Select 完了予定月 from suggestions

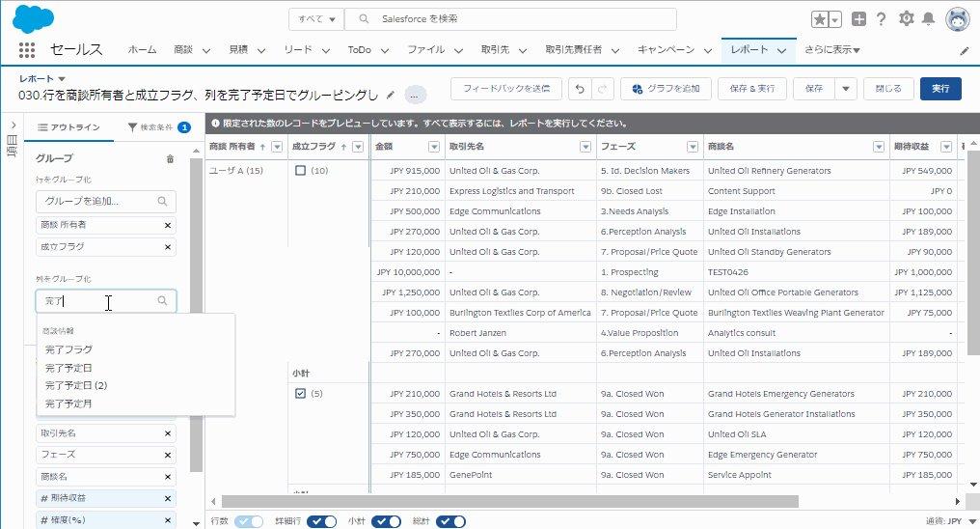pyautogui.click(x=68, y=404)
